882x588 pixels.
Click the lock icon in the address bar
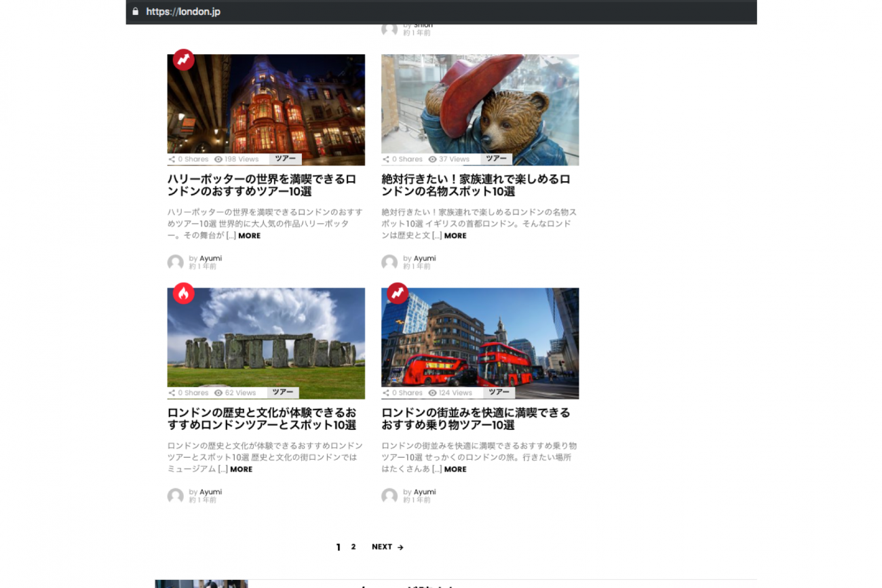pyautogui.click(x=136, y=12)
